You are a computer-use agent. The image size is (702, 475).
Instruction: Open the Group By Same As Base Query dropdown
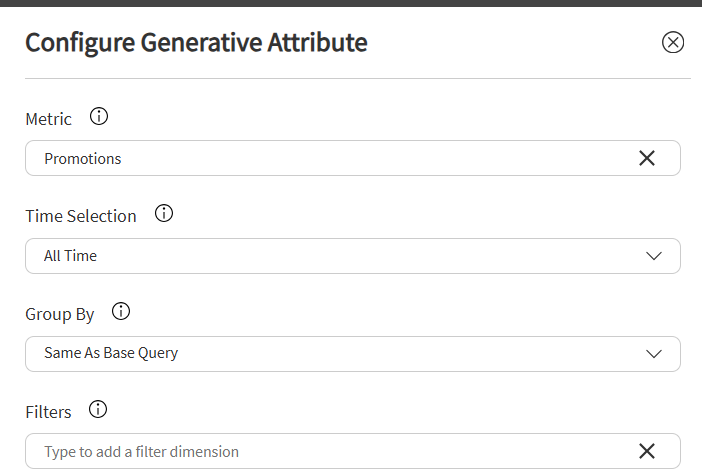[353, 354]
